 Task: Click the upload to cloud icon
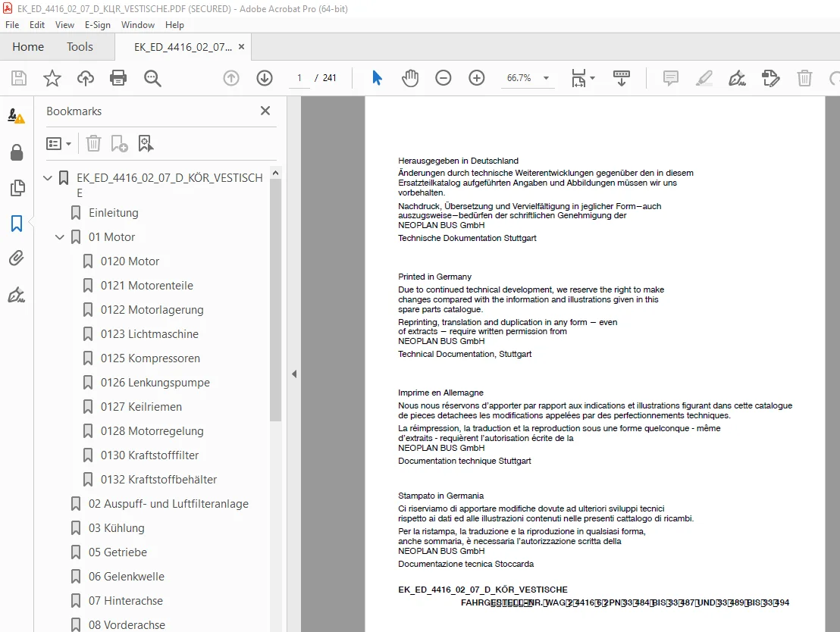point(85,78)
